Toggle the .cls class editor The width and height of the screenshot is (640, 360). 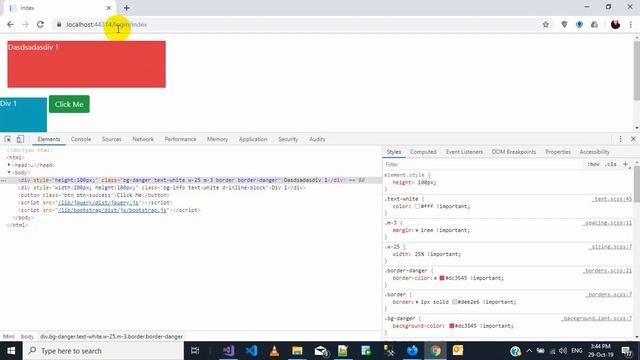coord(611,164)
